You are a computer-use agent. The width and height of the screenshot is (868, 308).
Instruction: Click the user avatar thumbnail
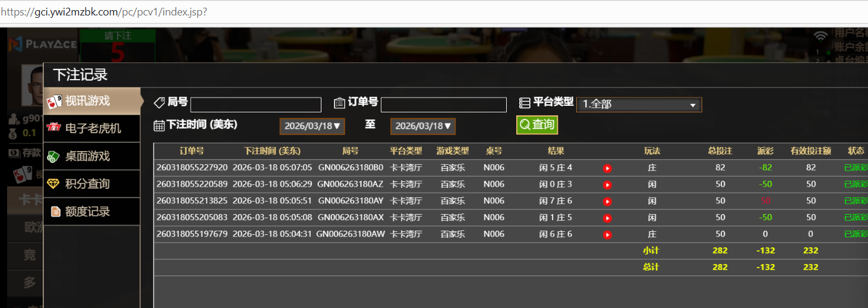pyautogui.click(x=32, y=84)
